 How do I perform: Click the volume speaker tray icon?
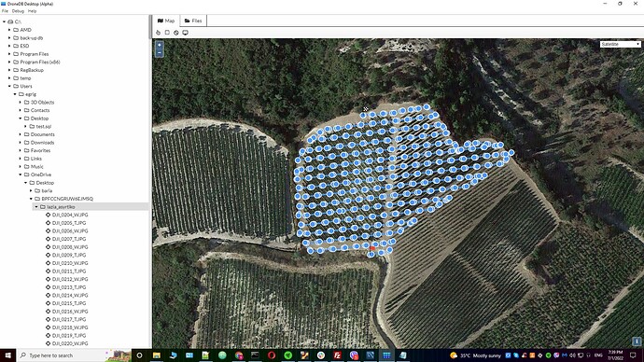coord(572,355)
